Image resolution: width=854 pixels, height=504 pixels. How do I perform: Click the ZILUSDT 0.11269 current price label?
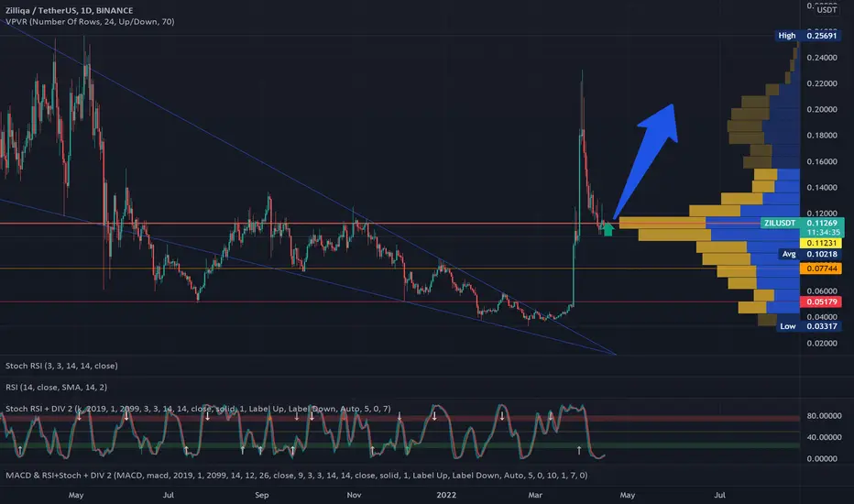pyautogui.click(x=803, y=223)
